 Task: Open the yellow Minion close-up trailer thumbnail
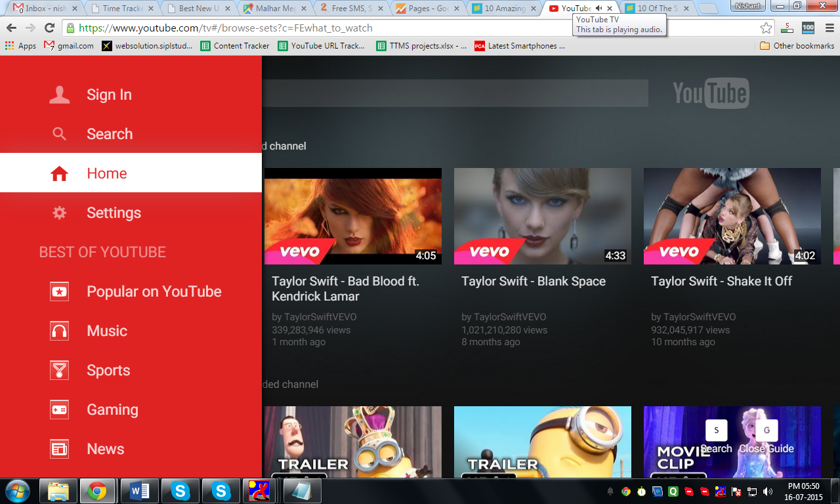[543, 442]
